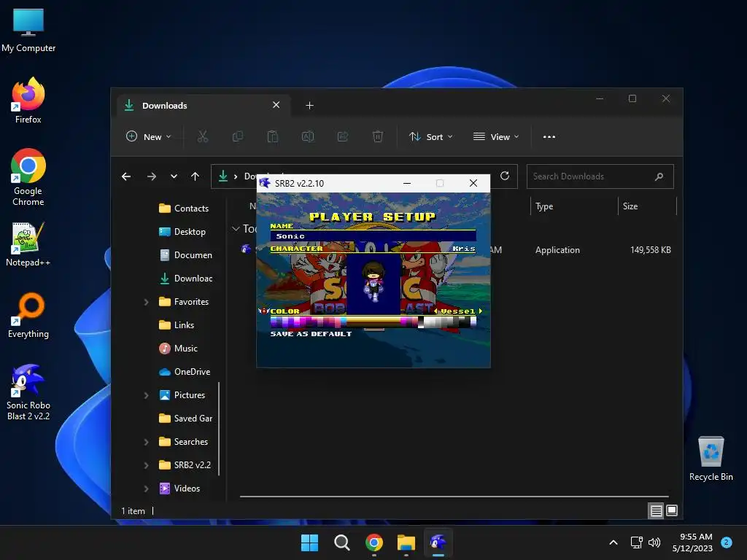Open the notification badge in taskbar
Image resolution: width=747 pixels, height=560 pixels.
coord(727,542)
